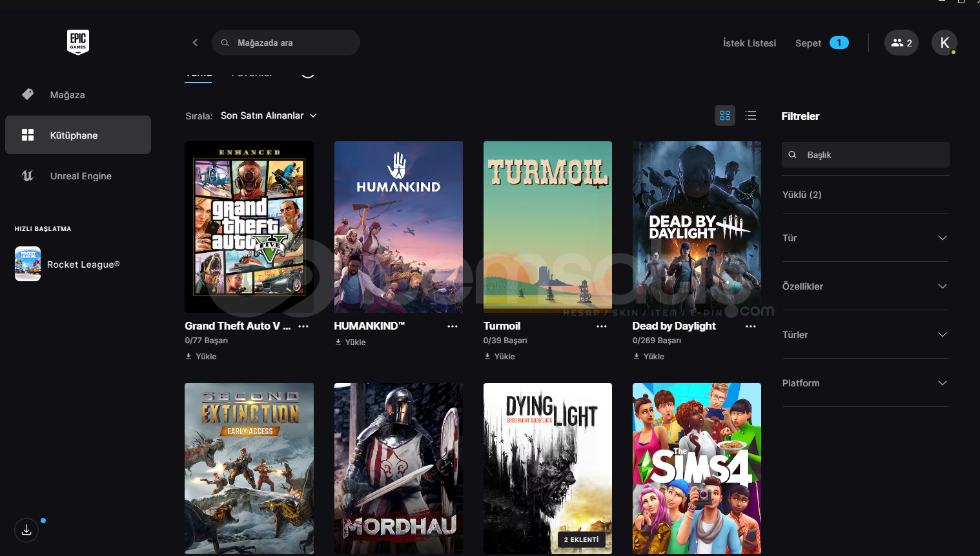Open the Grand Theft Auto V cover
The width and height of the screenshot is (980, 556).
coord(249,227)
